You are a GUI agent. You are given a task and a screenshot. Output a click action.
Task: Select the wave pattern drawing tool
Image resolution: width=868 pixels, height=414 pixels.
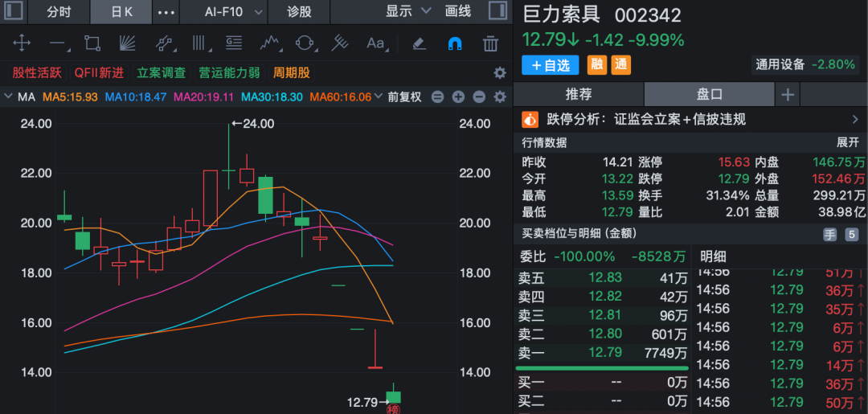click(269, 43)
